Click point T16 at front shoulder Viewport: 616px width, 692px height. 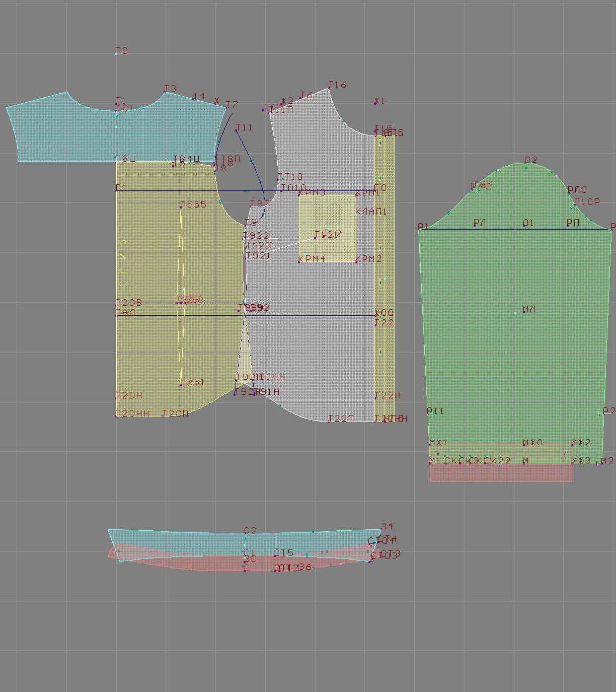pos(329,88)
